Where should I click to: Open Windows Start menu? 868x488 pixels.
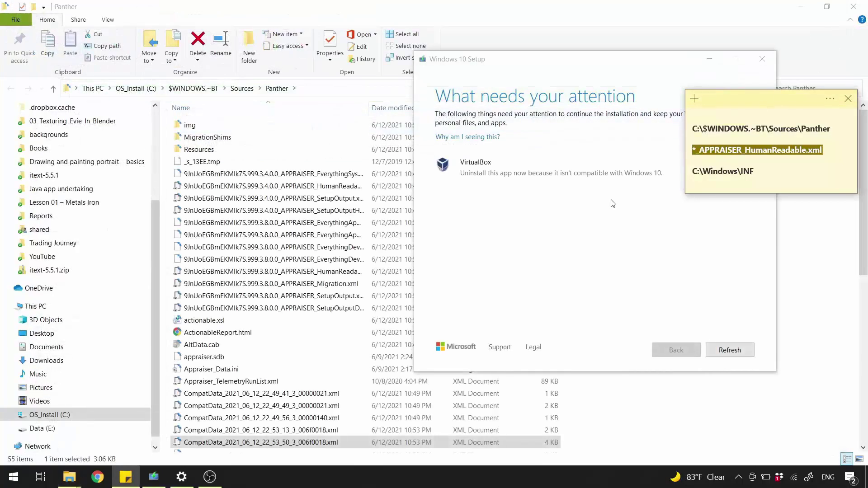[x=14, y=477]
